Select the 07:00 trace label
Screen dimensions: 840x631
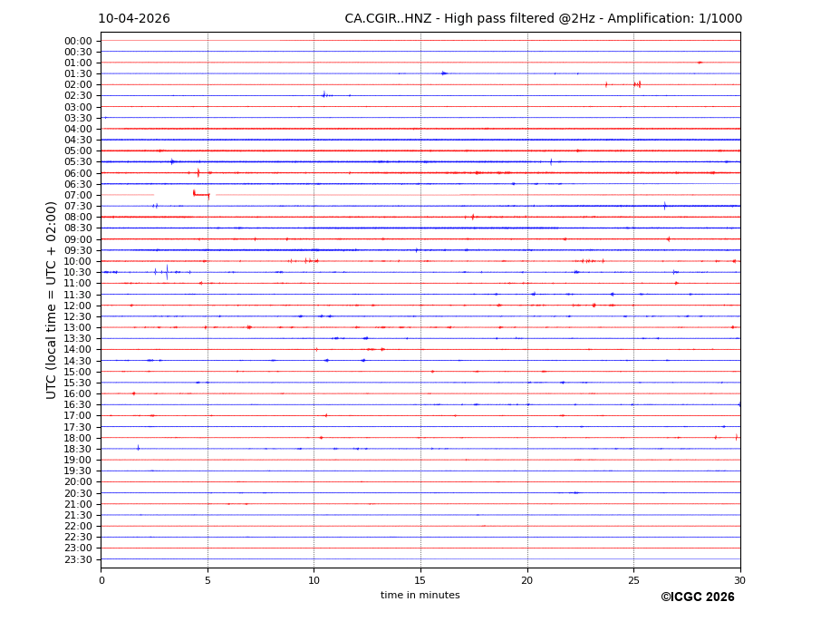tap(78, 195)
